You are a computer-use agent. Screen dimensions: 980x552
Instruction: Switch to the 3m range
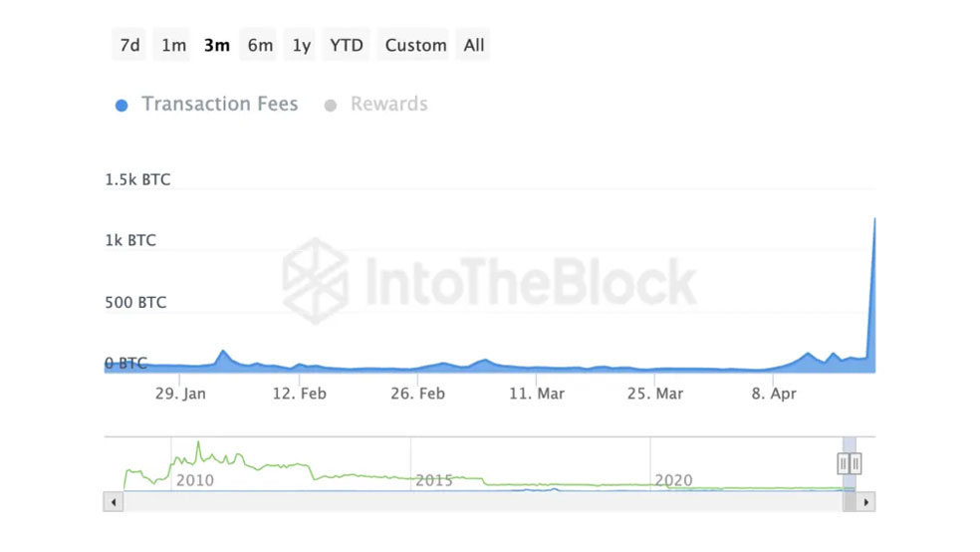tap(217, 45)
